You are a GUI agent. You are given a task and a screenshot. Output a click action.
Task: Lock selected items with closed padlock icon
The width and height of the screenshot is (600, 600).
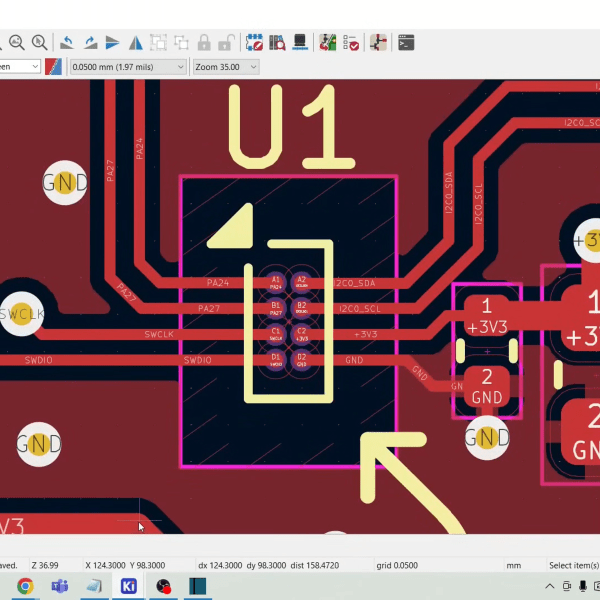pyautogui.click(x=205, y=43)
